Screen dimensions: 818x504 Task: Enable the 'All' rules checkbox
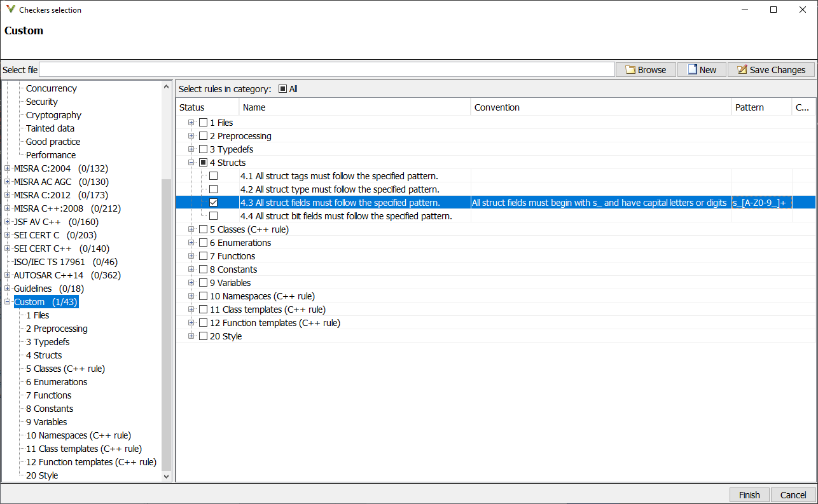(282, 88)
